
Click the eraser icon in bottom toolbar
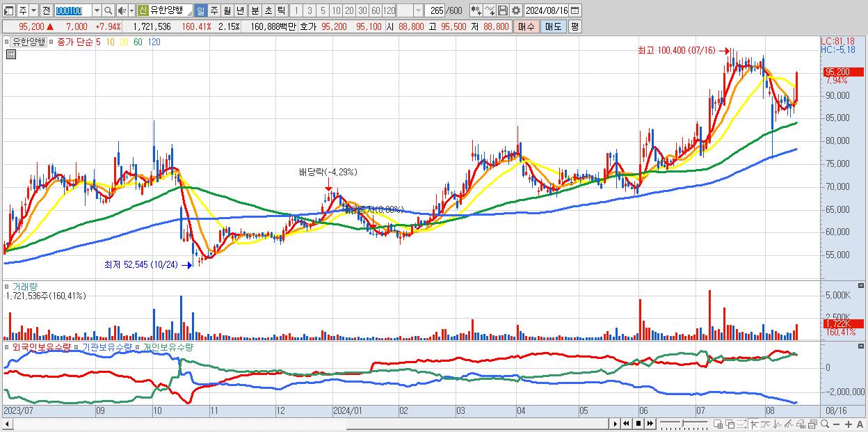(801, 424)
